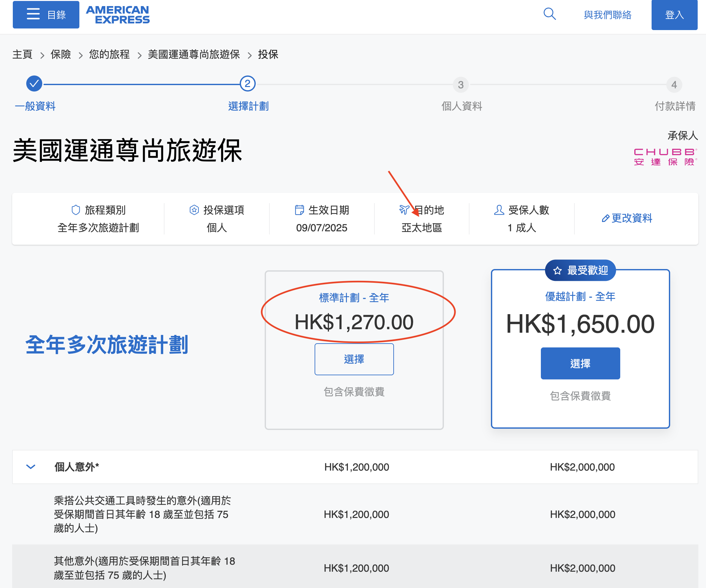The image size is (706, 588).
Task: Select the 一般資料 step label
Action: point(35,106)
